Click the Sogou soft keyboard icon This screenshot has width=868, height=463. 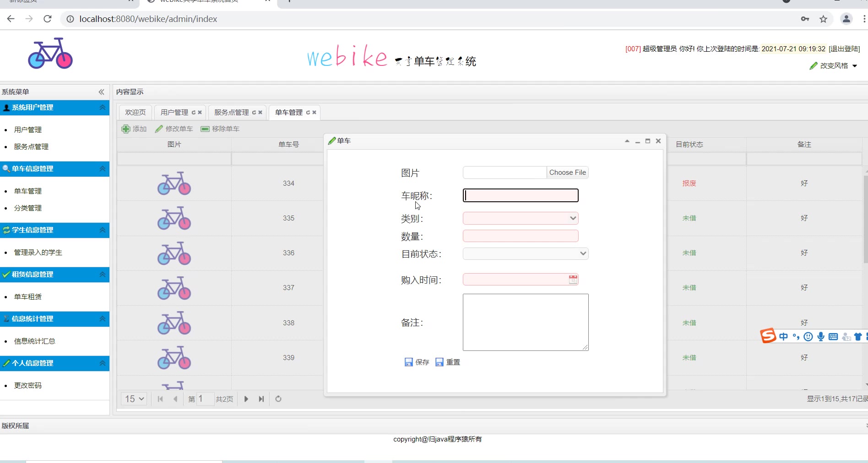point(833,337)
